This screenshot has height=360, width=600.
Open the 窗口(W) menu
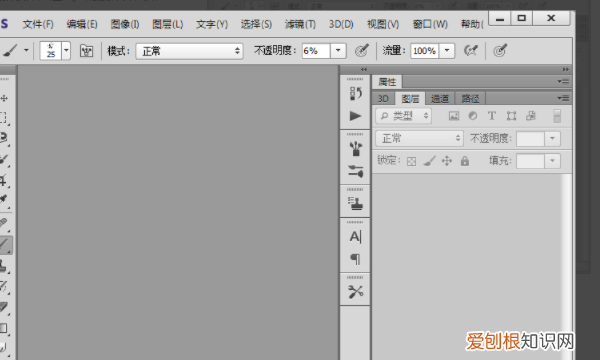coord(430,24)
